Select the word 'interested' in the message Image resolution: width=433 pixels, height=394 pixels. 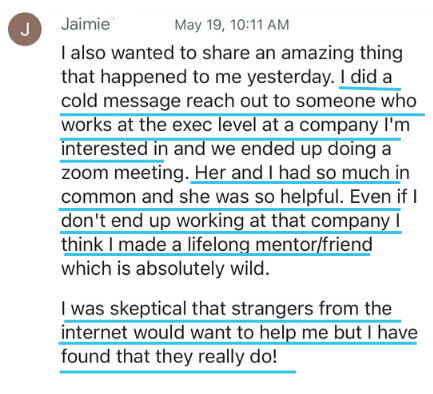104,149
